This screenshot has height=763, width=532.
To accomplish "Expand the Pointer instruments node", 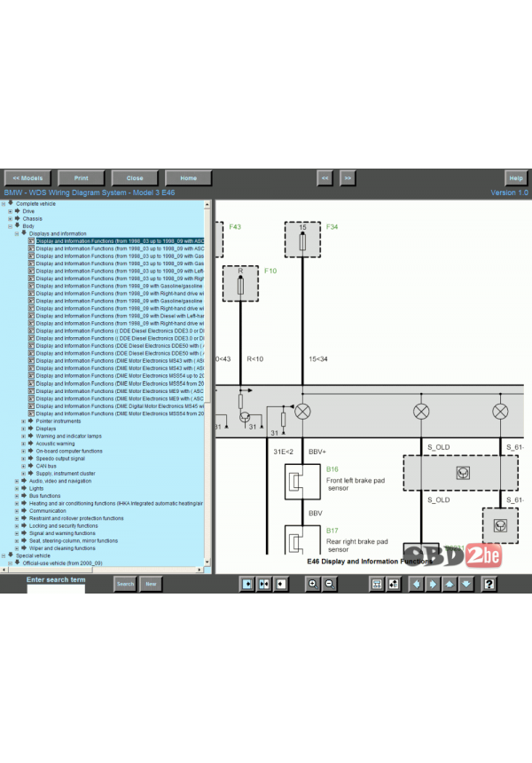I will (23, 421).
